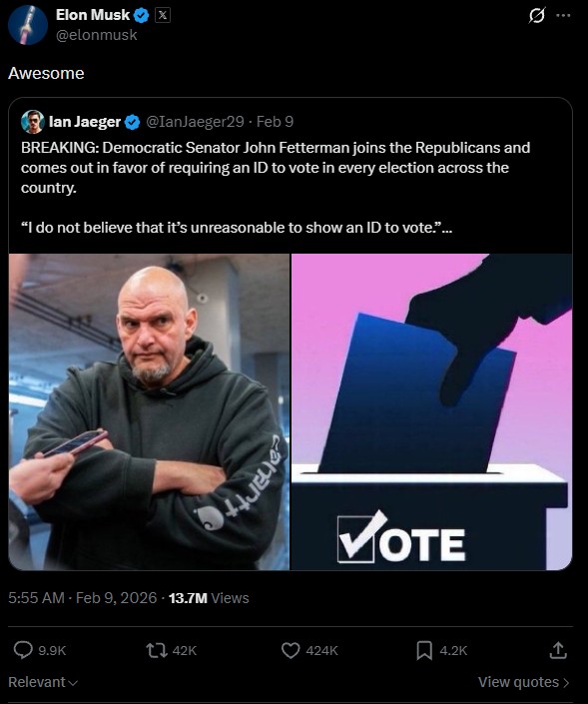Click Elon Musk's blue verified checkmark
Screen dimensions: 588x704
click(x=142, y=16)
